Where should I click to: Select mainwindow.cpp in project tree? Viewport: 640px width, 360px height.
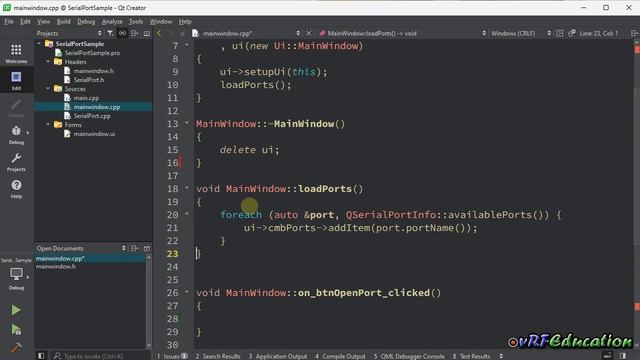[97, 107]
